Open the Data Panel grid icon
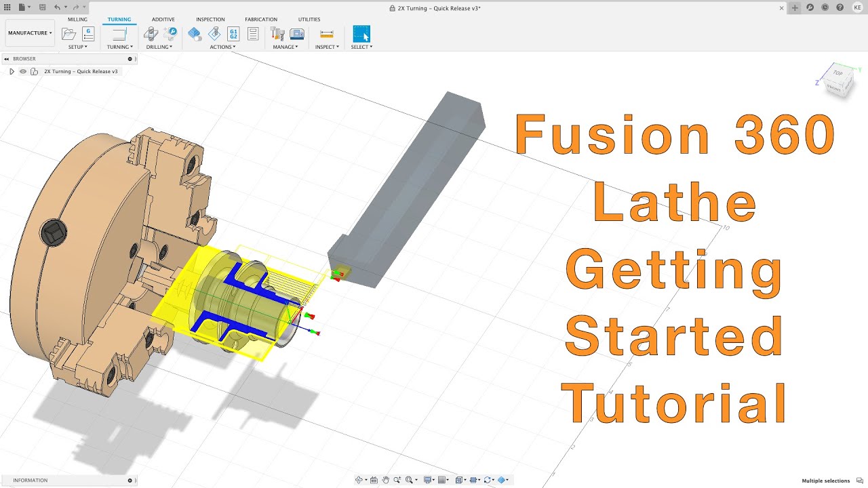This screenshot has height=488, width=868. tap(7, 7)
